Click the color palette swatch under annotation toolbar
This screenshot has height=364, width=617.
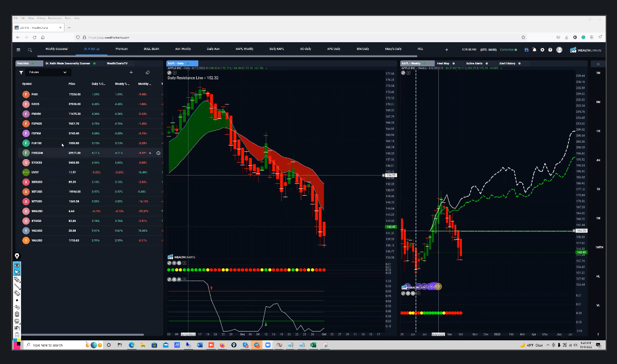[17, 343]
